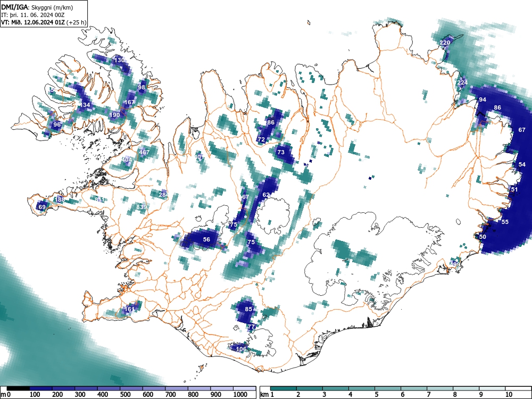Select the 499 value in the southeast

pyautogui.click(x=455, y=264)
